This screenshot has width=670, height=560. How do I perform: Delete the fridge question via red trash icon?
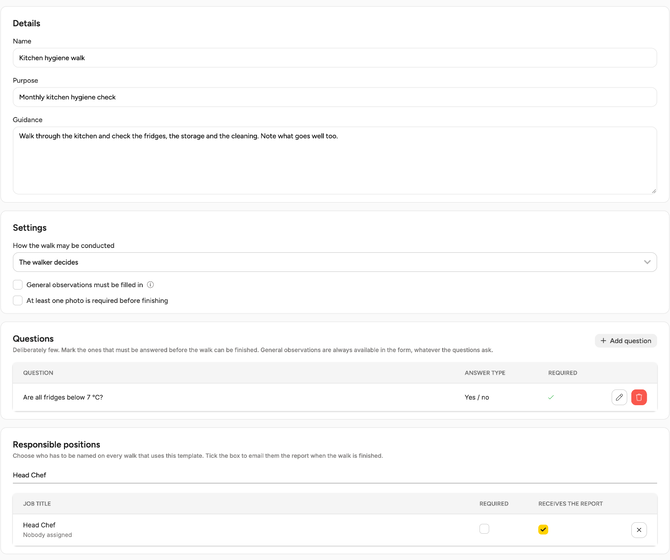coord(639,397)
